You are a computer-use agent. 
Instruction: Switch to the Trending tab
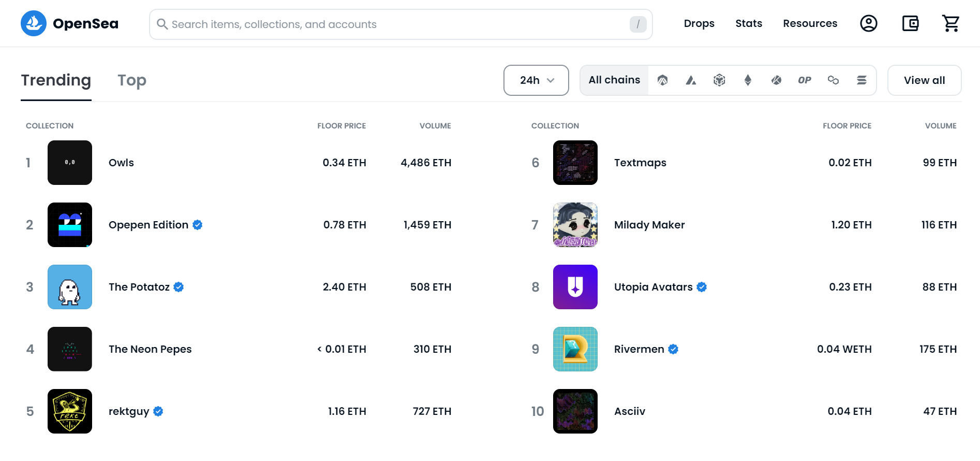pyautogui.click(x=56, y=80)
